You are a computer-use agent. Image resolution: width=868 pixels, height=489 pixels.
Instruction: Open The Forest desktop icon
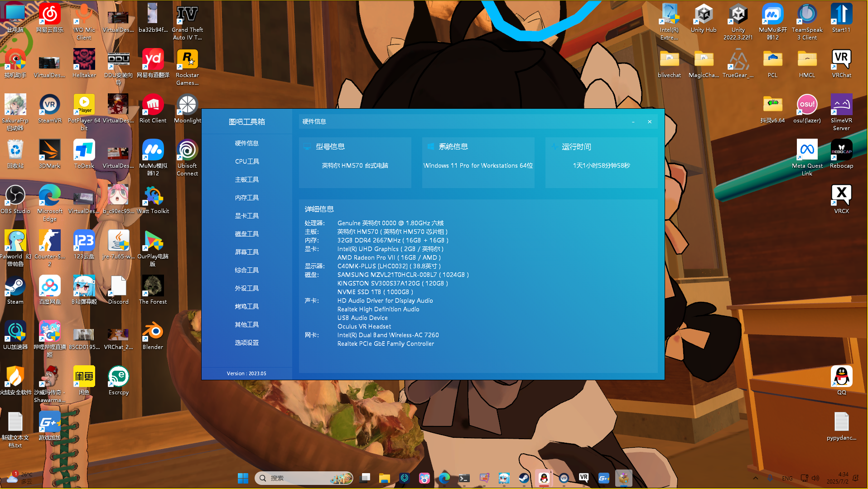coord(153,290)
